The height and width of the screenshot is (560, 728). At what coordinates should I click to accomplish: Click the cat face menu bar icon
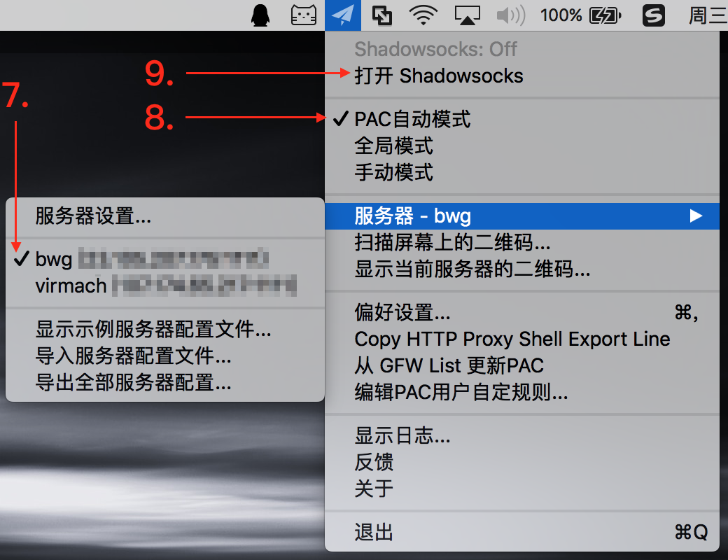(x=304, y=15)
